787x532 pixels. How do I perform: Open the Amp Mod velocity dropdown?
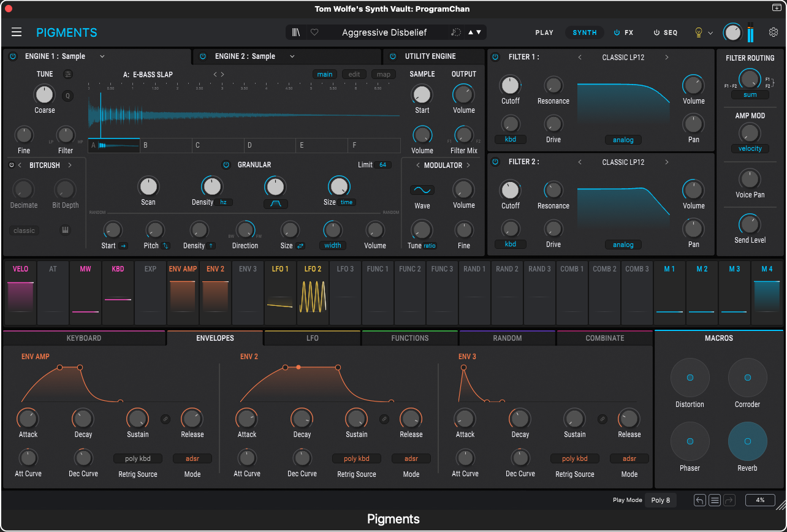coord(750,148)
